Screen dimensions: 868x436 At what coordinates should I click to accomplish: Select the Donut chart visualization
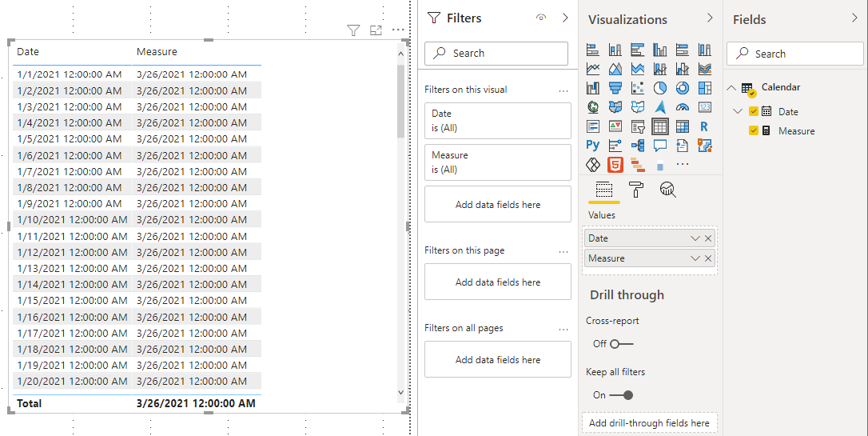683,87
